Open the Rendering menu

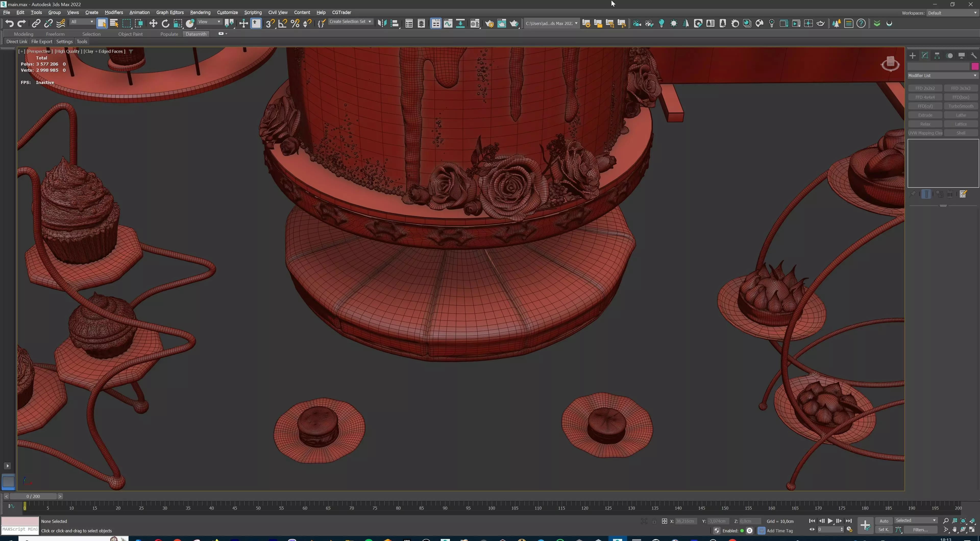[x=200, y=12]
